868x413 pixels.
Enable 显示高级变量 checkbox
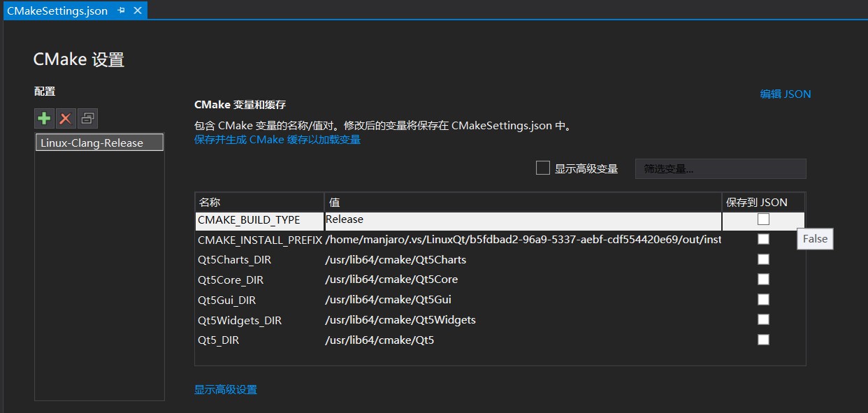[x=542, y=167]
